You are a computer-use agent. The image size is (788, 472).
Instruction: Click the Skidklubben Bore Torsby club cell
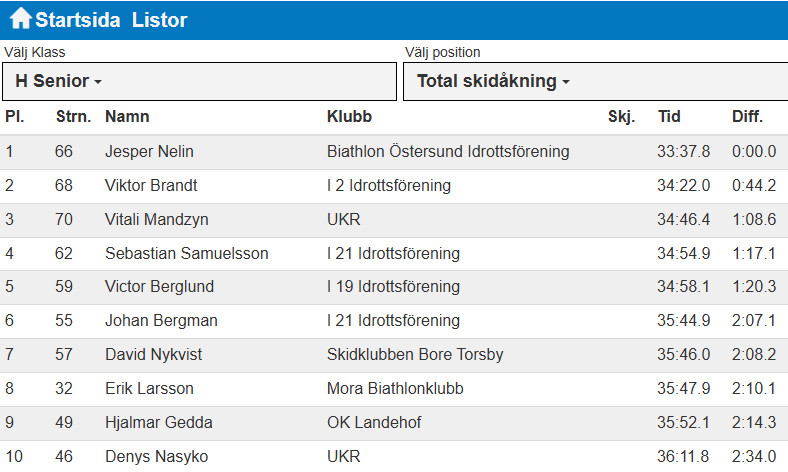(415, 355)
